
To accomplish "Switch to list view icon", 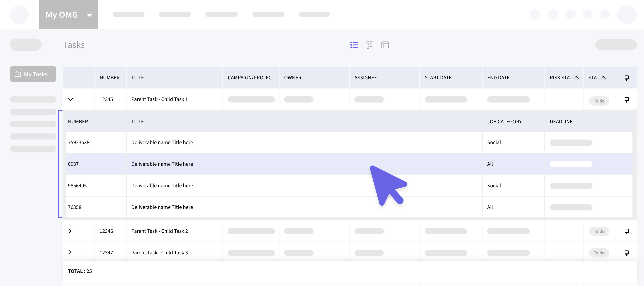I will [354, 45].
